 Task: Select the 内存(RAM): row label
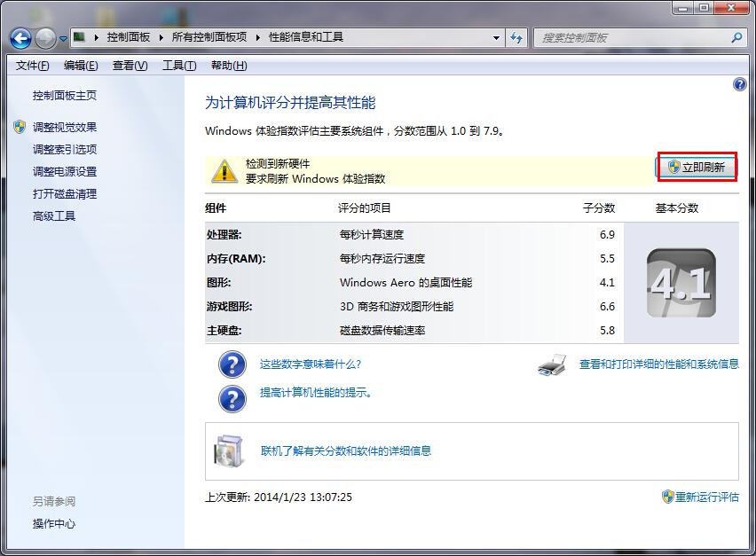pyautogui.click(x=236, y=259)
